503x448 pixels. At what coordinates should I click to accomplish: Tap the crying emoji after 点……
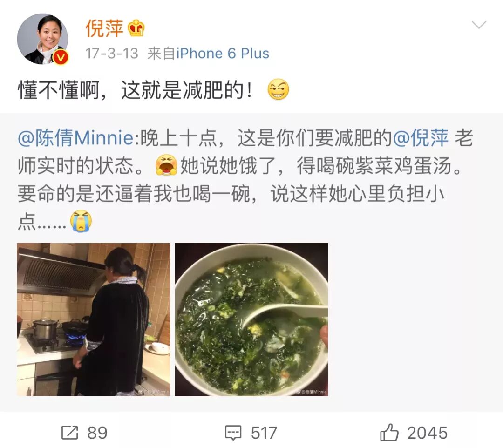click(81, 221)
